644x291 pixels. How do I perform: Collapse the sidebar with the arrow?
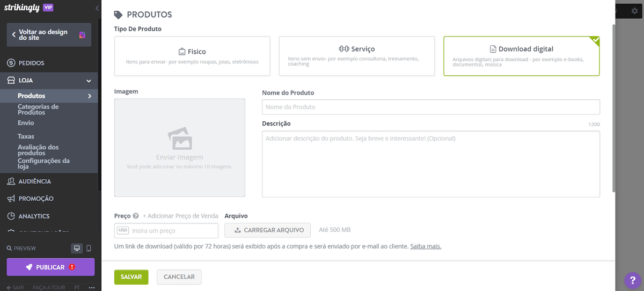[97, 8]
